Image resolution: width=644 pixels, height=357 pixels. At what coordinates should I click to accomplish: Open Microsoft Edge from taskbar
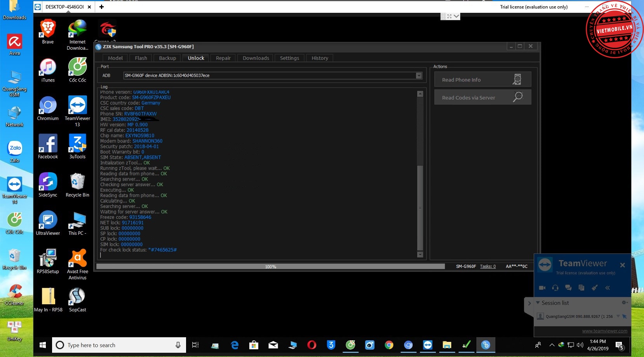click(235, 345)
